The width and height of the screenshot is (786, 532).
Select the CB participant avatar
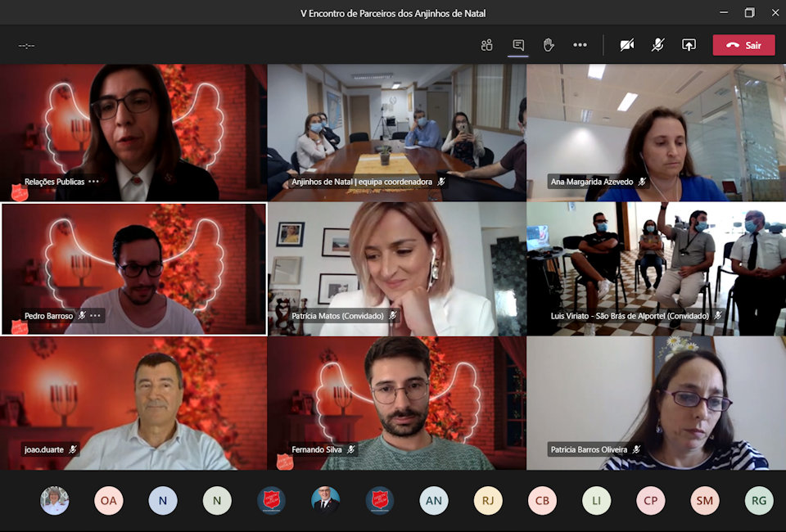coord(542,500)
